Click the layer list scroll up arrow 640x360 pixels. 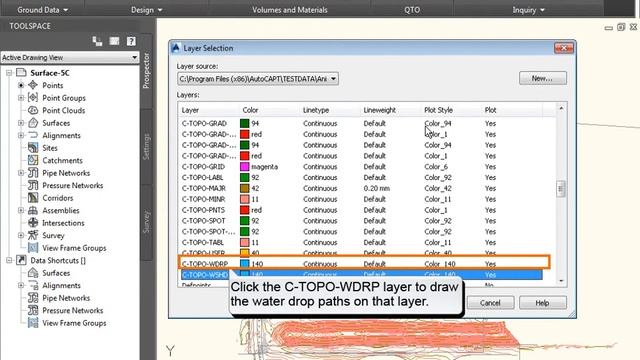(561, 108)
